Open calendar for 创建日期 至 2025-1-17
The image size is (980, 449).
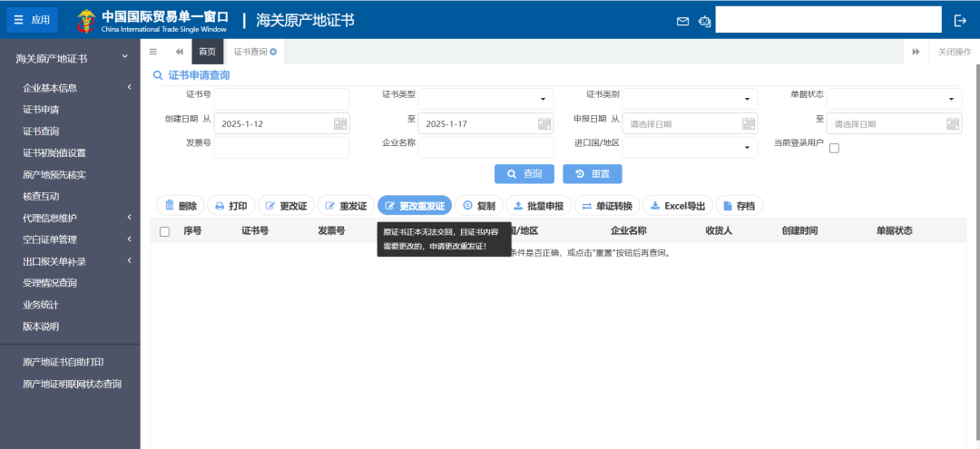(x=544, y=123)
